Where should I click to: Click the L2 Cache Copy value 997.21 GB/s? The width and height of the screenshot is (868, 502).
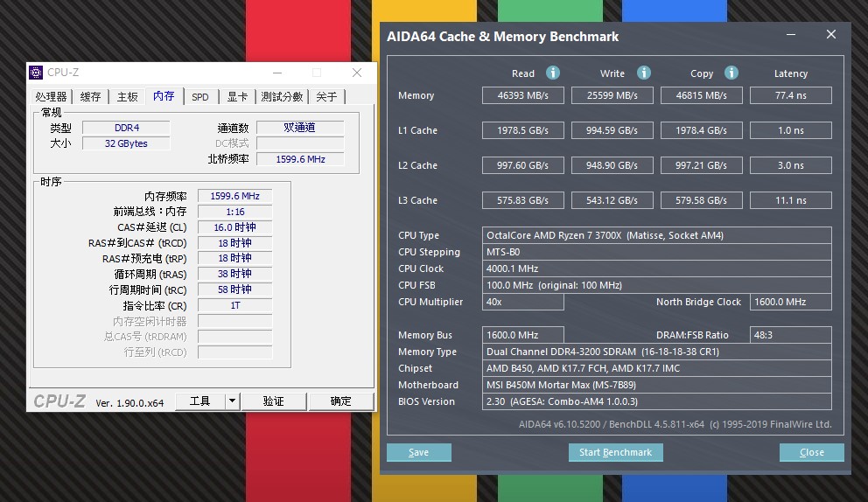[x=702, y=165]
